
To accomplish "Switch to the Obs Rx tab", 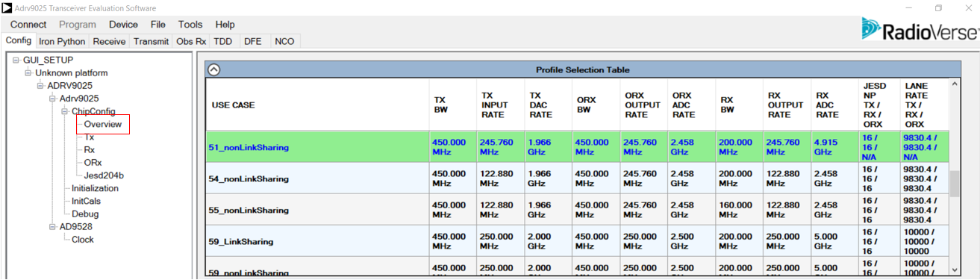I will [x=190, y=42].
